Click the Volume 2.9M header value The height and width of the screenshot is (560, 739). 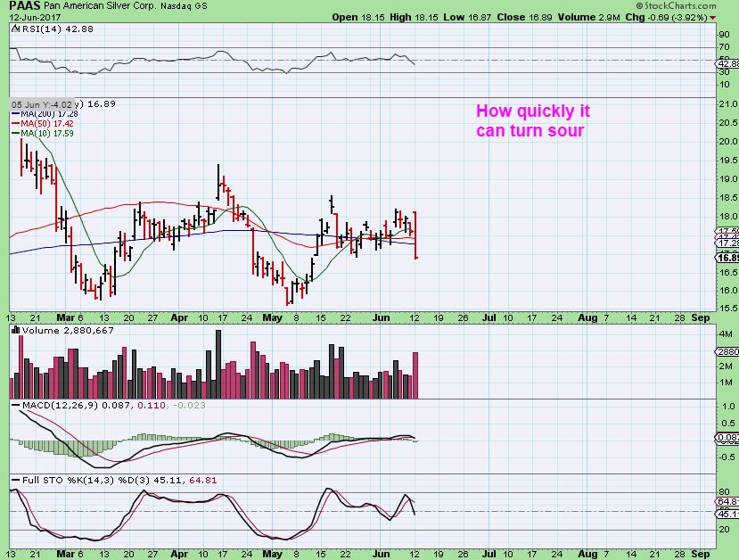pyautogui.click(x=588, y=18)
